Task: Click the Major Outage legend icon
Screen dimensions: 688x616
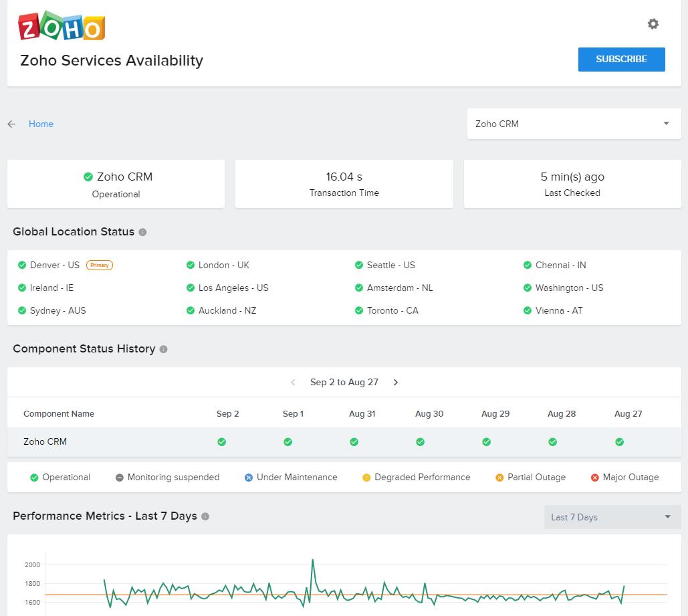Action: click(x=594, y=477)
